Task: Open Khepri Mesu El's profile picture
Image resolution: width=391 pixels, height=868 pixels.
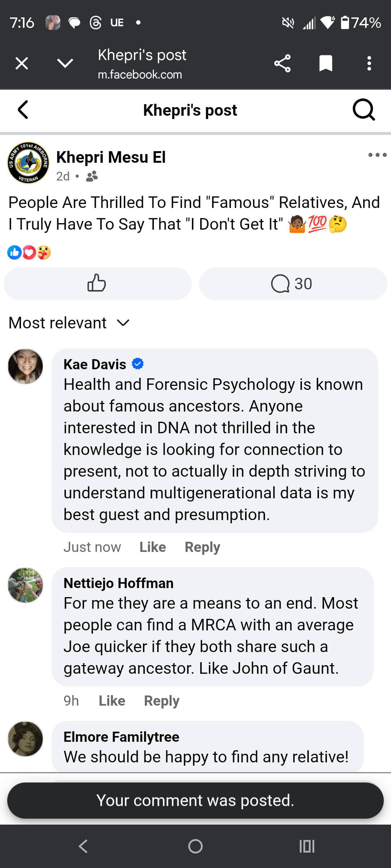Action: click(28, 163)
